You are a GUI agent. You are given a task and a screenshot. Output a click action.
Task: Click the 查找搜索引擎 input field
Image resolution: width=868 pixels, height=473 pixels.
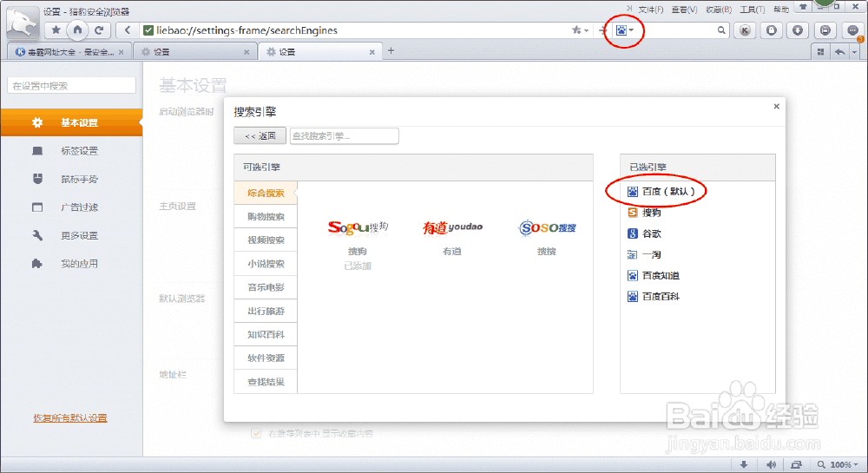tap(345, 135)
